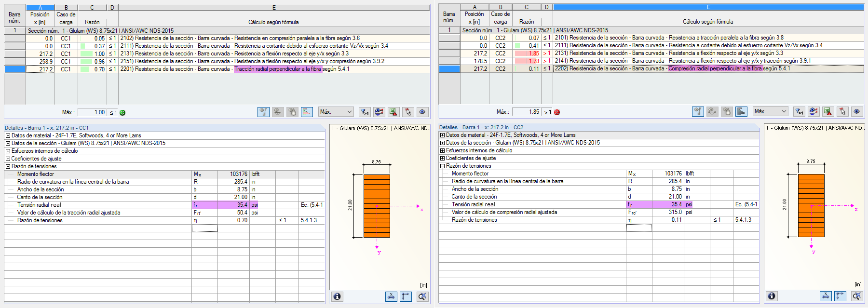The width and height of the screenshot is (868, 308).
Task: Click max ratio field showing 1.00
Action: pyautogui.click(x=92, y=112)
